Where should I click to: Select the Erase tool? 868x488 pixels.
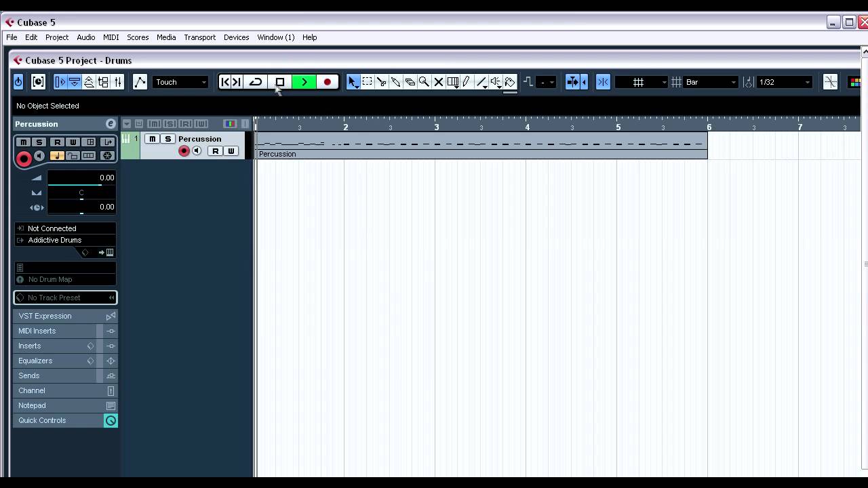[x=410, y=82]
